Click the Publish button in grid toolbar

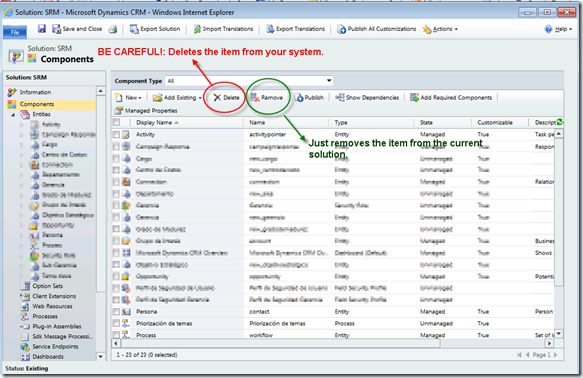[x=309, y=98]
